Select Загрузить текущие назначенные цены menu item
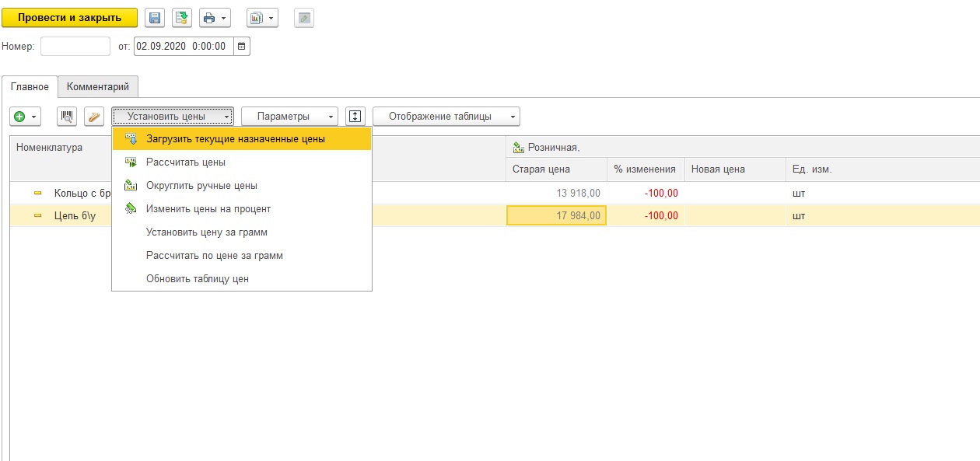The height and width of the screenshot is (461, 980). click(x=235, y=139)
